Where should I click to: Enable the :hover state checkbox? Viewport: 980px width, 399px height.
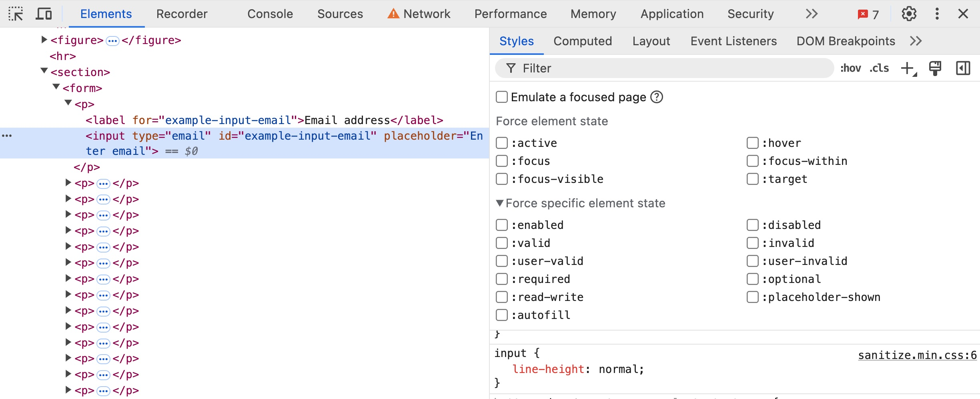pyautogui.click(x=752, y=143)
